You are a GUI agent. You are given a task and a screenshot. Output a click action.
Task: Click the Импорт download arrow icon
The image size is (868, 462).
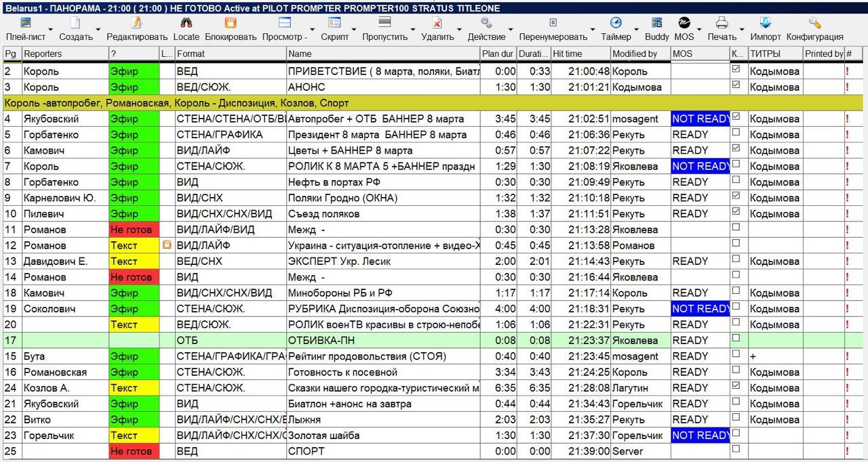tap(765, 22)
